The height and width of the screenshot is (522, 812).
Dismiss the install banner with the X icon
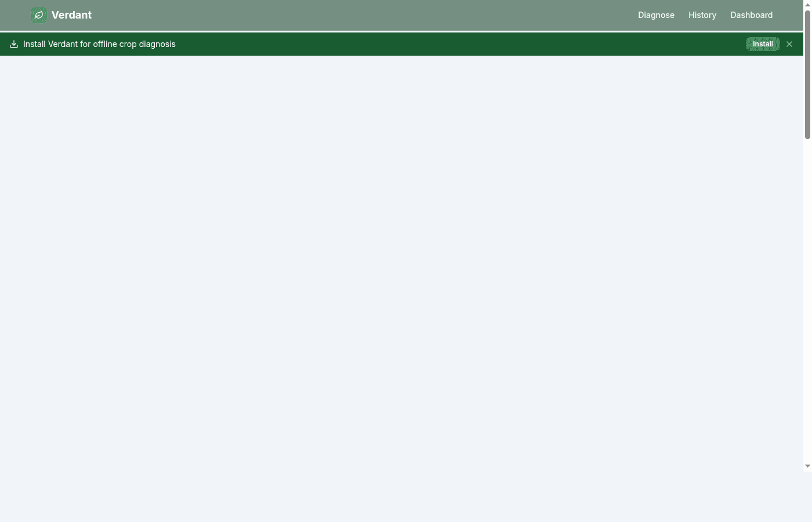[x=789, y=44]
